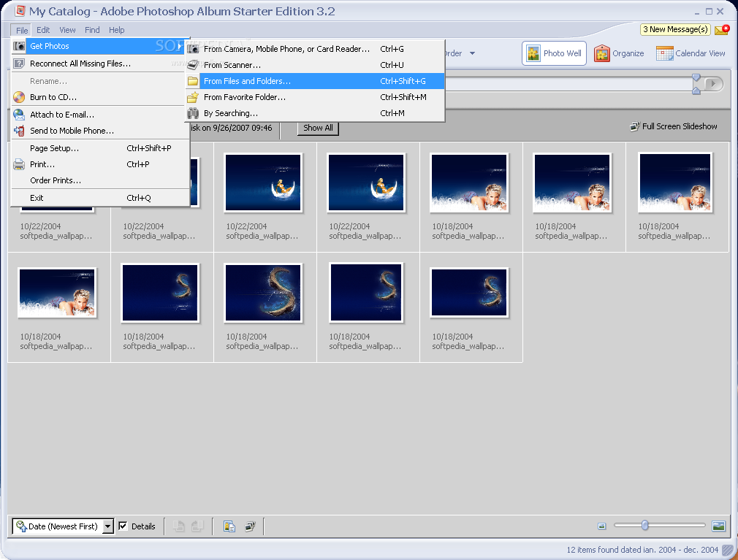Open the Date (Newest First) sort dropdown
This screenshot has height=560, width=738.
coord(63,526)
